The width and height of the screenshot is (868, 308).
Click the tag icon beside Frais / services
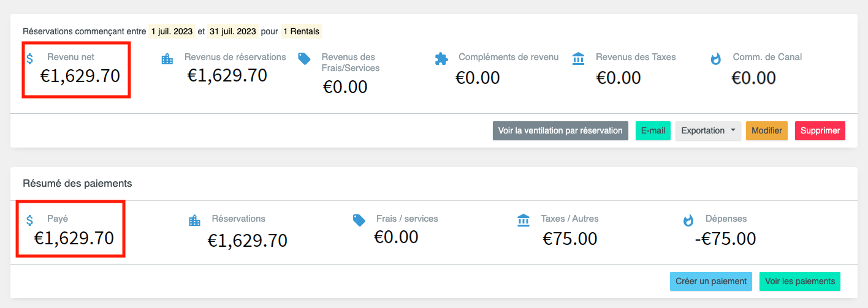359,220
